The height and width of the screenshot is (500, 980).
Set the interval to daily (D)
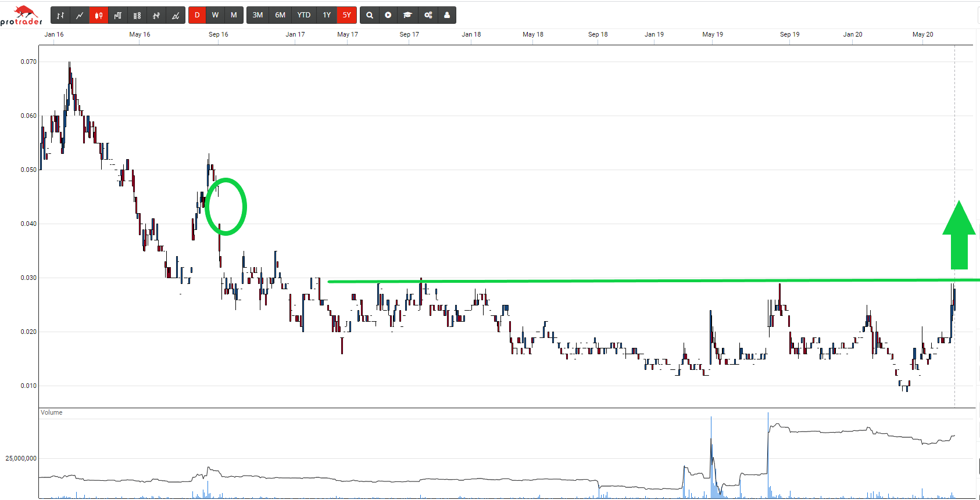(x=197, y=15)
